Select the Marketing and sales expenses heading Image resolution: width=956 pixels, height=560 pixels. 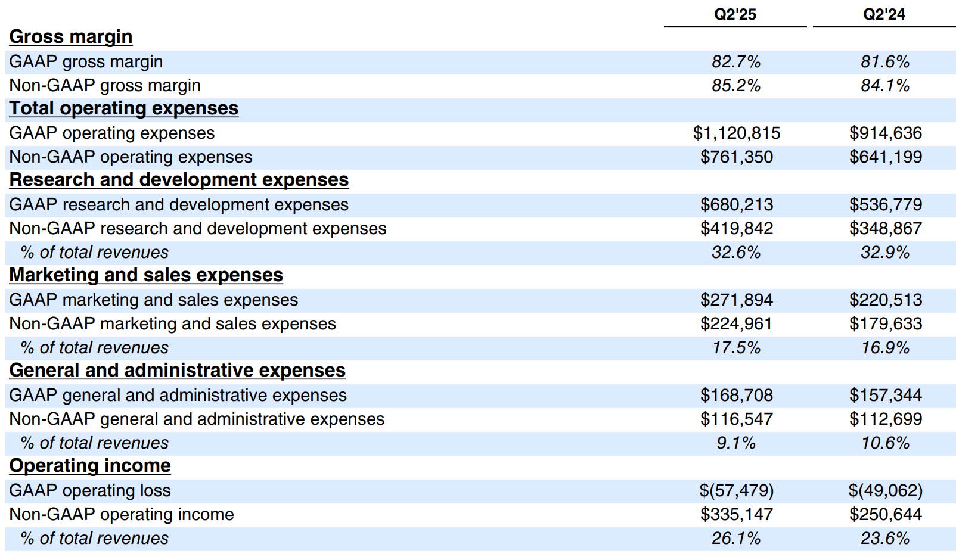[x=146, y=275]
